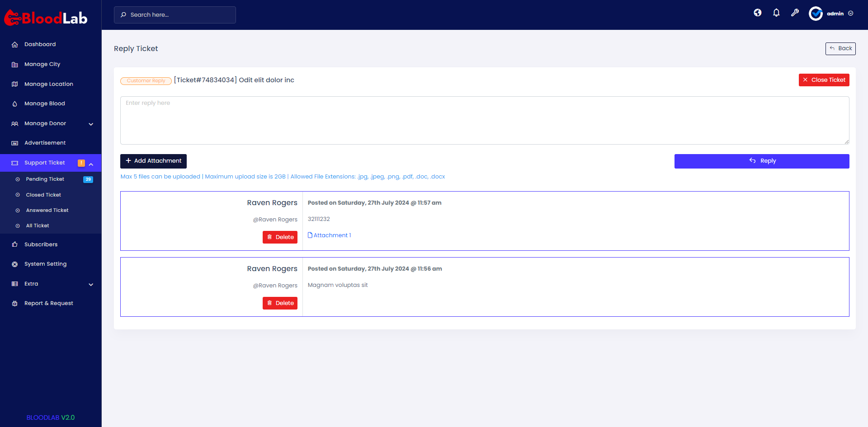Select the Dashboard home icon in sidebar
868x427 pixels.
pos(14,44)
